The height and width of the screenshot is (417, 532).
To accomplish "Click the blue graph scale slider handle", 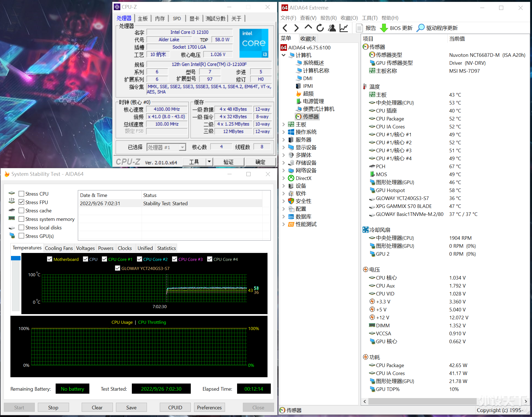I will point(16,258).
